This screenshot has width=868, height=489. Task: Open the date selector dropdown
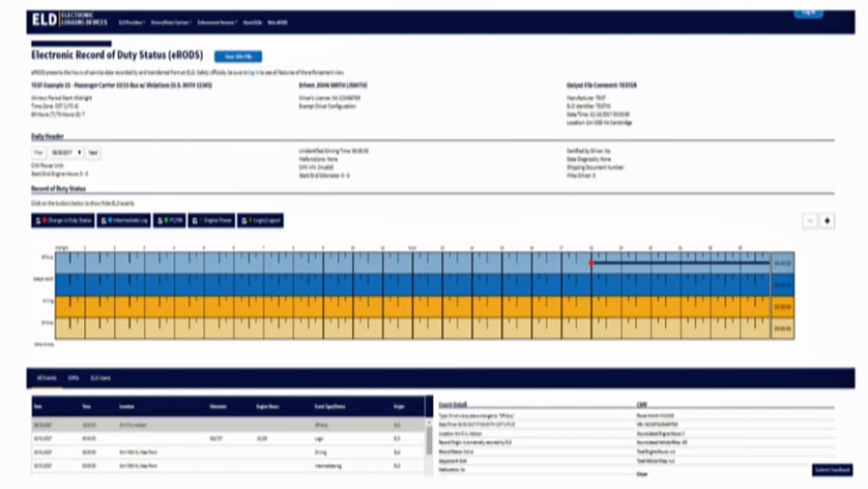[66, 152]
